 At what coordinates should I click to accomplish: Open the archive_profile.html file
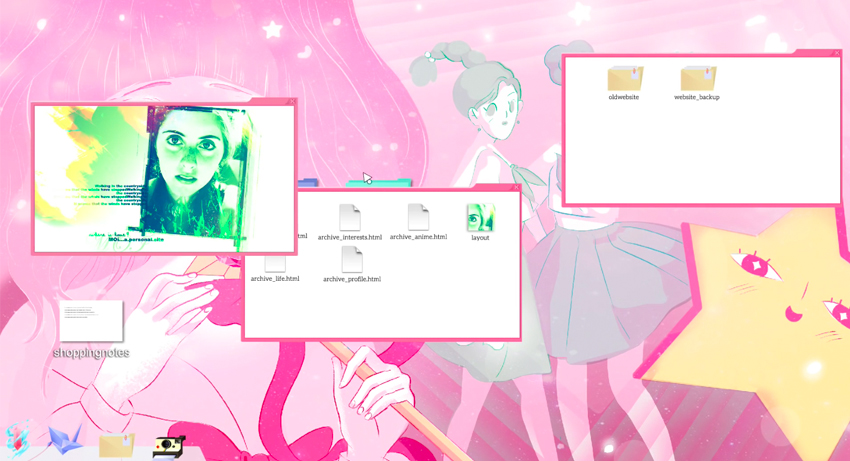click(352, 260)
